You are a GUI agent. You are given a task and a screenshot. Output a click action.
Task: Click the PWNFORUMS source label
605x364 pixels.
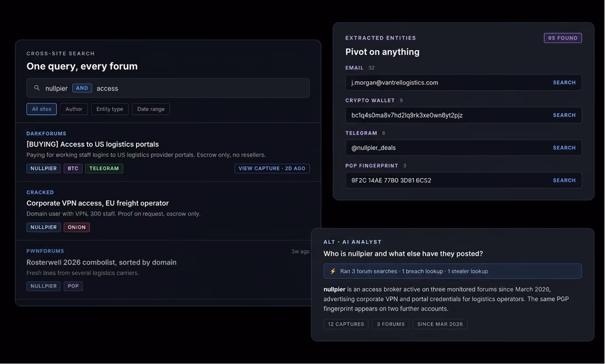(45, 251)
